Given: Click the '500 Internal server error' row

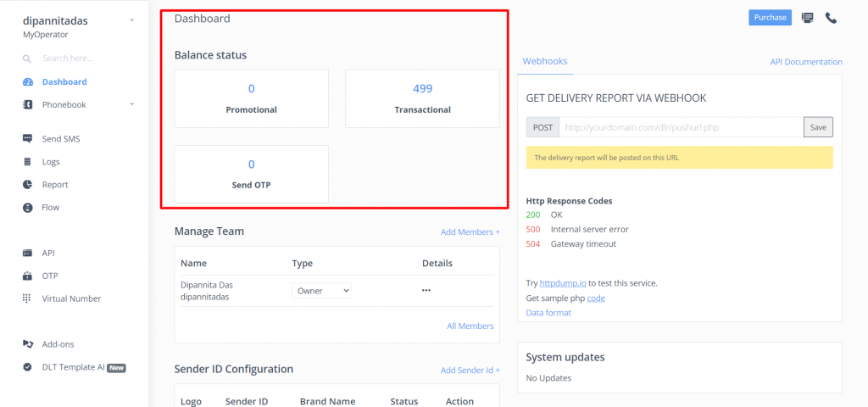Looking at the screenshot, I should tap(577, 229).
